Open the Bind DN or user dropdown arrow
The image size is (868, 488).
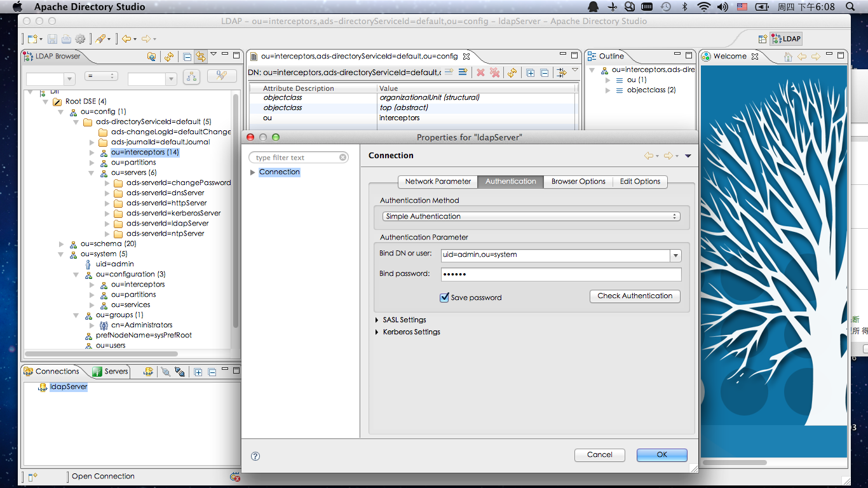[x=675, y=255]
